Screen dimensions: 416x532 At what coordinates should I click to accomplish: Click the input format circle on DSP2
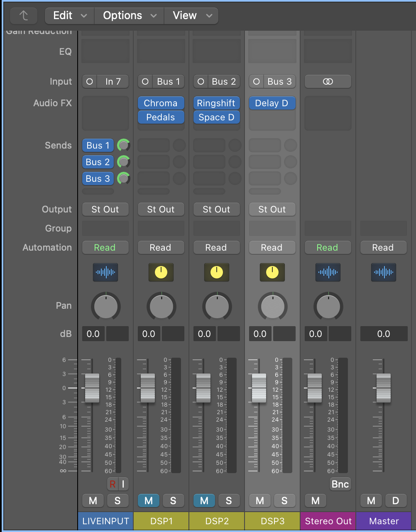point(201,82)
